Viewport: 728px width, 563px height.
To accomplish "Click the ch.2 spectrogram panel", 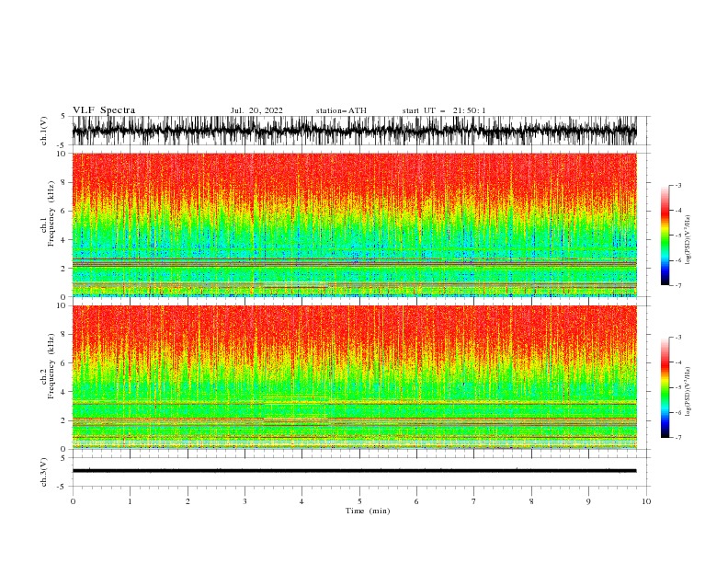I will [x=354, y=377].
